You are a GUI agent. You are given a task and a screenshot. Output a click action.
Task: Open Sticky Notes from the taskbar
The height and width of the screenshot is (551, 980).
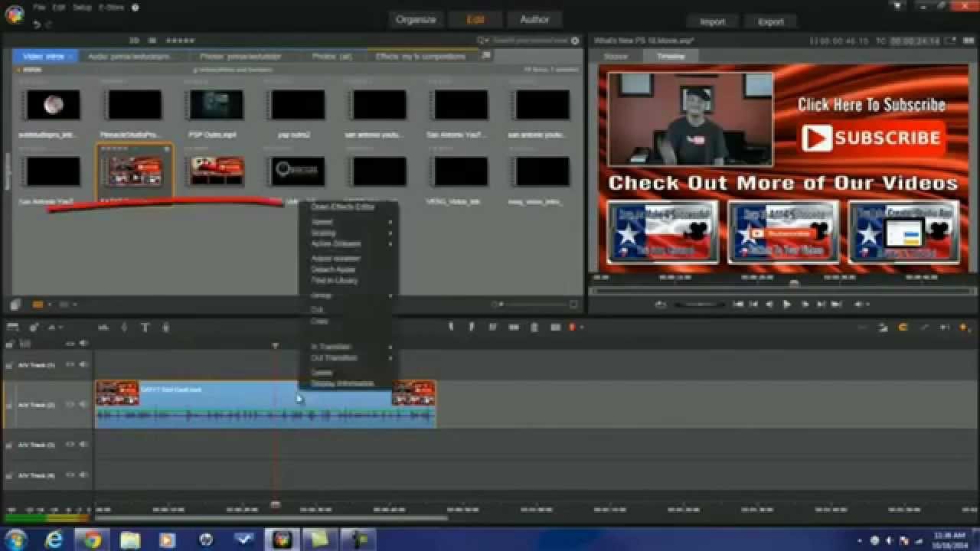click(319, 540)
